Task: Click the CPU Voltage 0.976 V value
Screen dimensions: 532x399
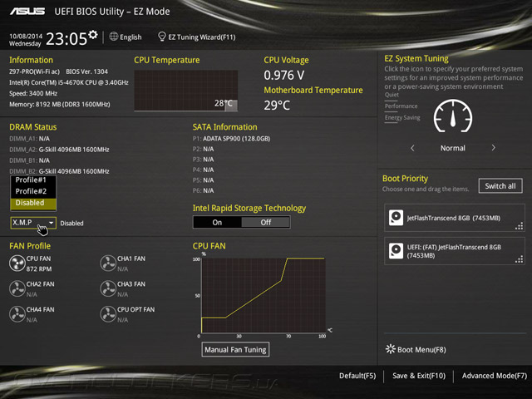Action: (284, 76)
